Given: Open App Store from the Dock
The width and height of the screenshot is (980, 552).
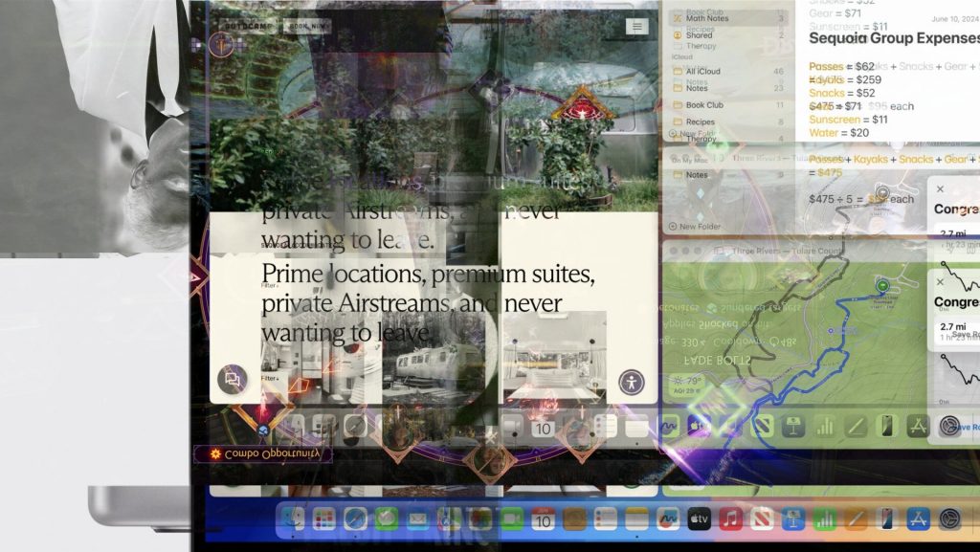Looking at the screenshot, I should tap(918, 519).
